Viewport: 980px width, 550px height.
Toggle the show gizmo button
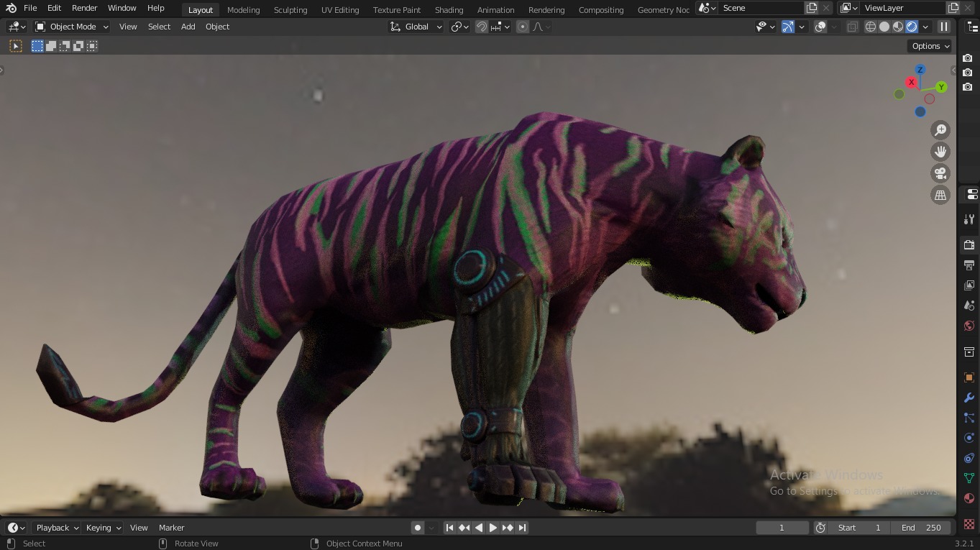click(788, 27)
